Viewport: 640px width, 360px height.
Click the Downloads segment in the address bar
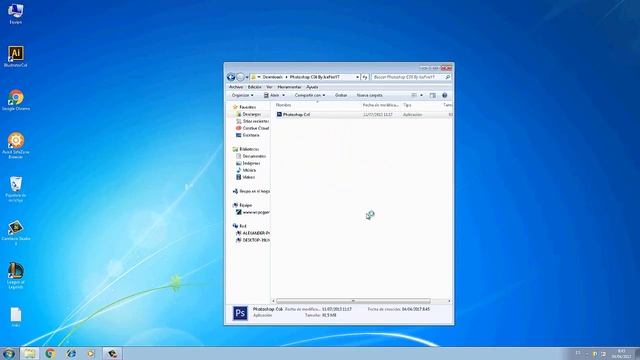pos(272,77)
